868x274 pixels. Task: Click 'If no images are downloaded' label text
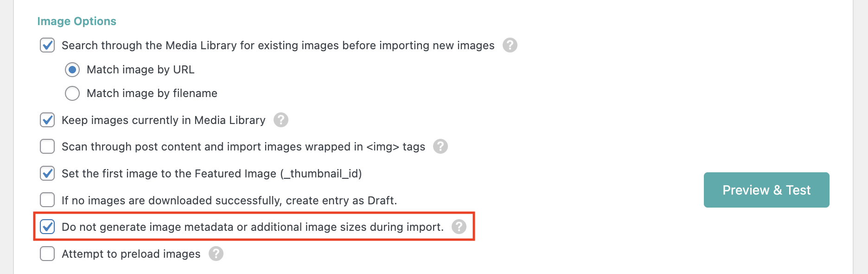click(229, 201)
